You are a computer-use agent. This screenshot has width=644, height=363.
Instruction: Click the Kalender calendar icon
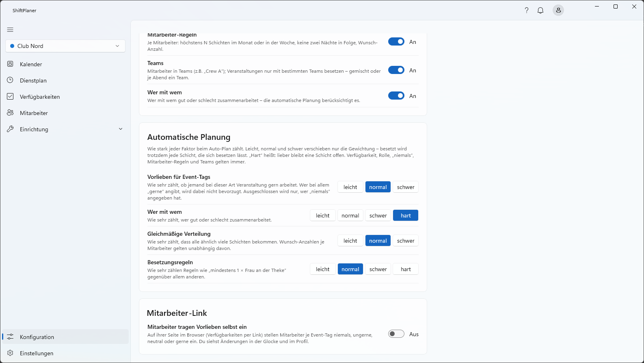pyautogui.click(x=11, y=64)
